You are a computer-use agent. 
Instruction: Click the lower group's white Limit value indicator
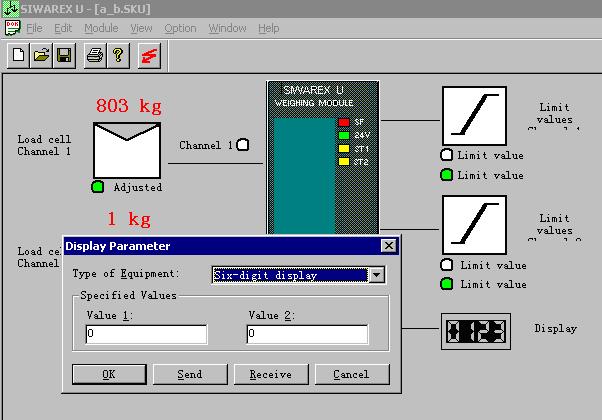(x=447, y=265)
